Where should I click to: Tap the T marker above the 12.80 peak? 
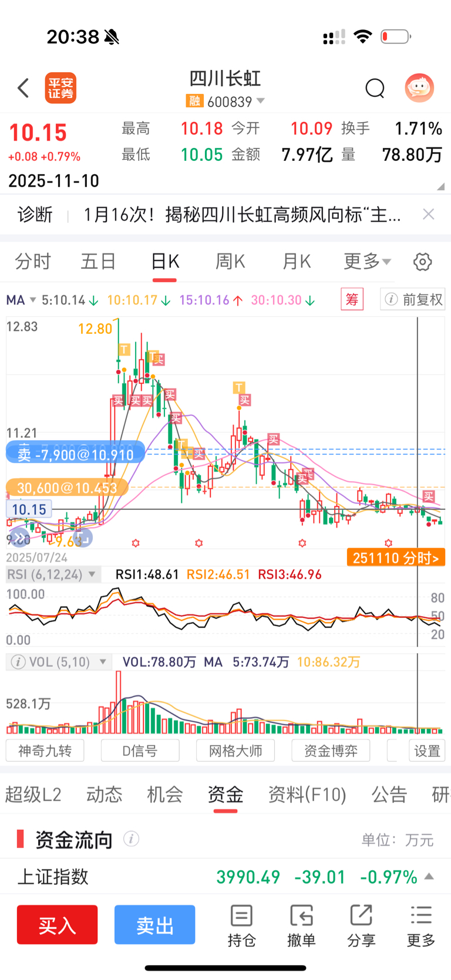click(x=124, y=350)
